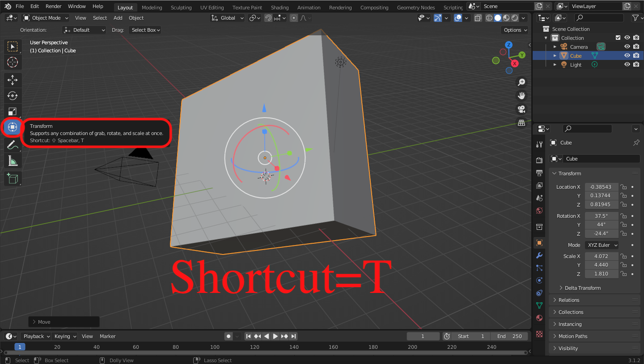Open the timeline Marker menu
This screenshot has width=644, height=364.
coord(107,336)
